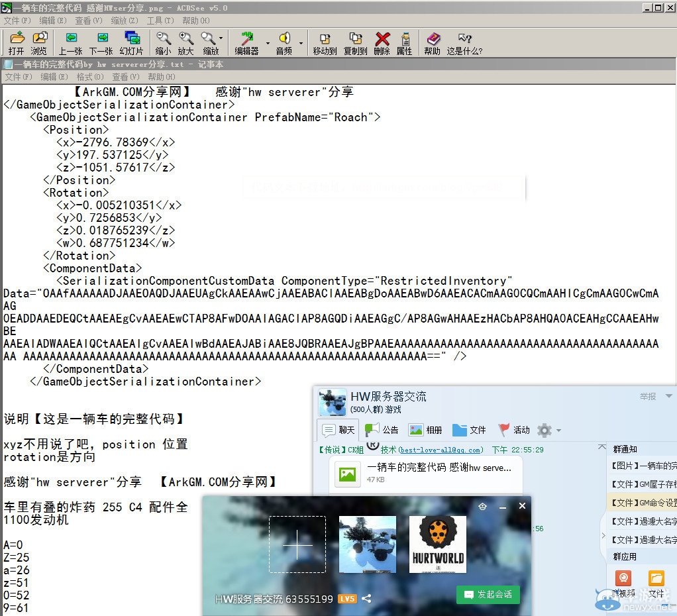Open the 音频 dropdown arrow

click(301, 44)
